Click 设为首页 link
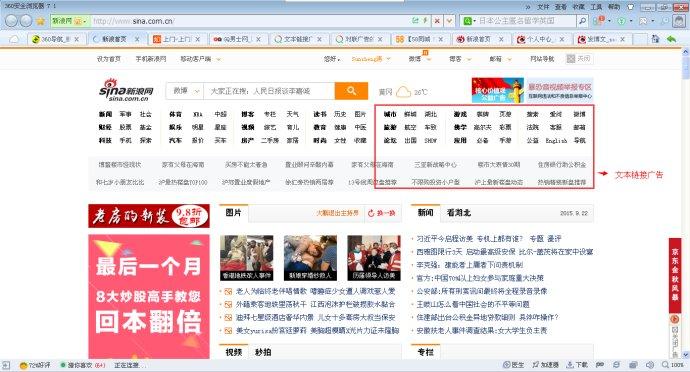The image size is (690, 372). tap(109, 59)
